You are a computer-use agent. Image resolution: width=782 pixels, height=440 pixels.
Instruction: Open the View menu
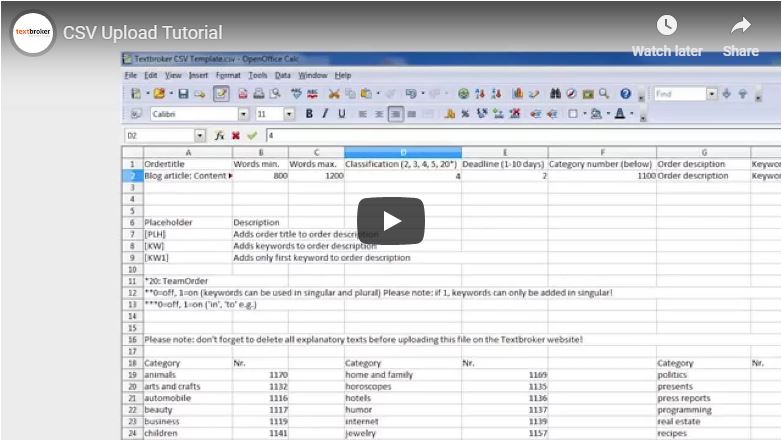(173, 75)
